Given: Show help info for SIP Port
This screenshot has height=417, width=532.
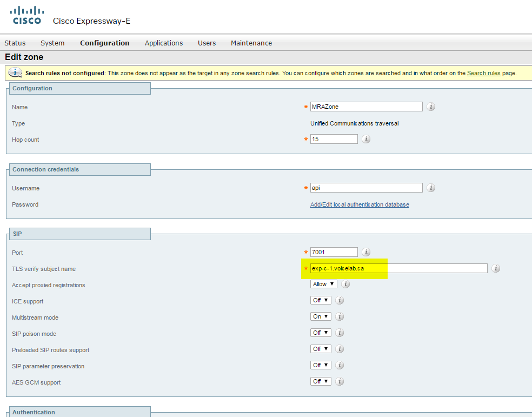Looking at the screenshot, I should point(365,252).
